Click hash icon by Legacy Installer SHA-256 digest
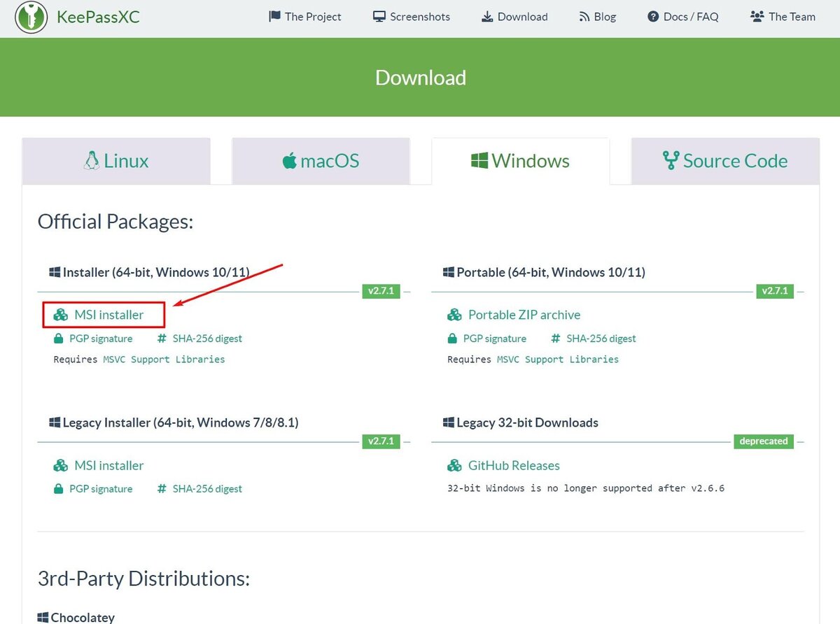Image resolution: width=840 pixels, height=624 pixels. click(162, 489)
